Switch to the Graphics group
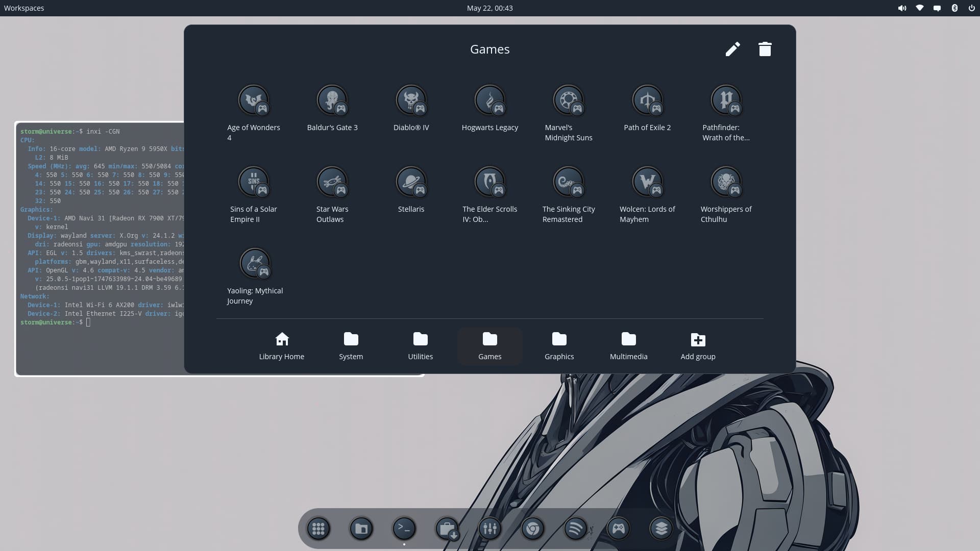 pos(559,346)
